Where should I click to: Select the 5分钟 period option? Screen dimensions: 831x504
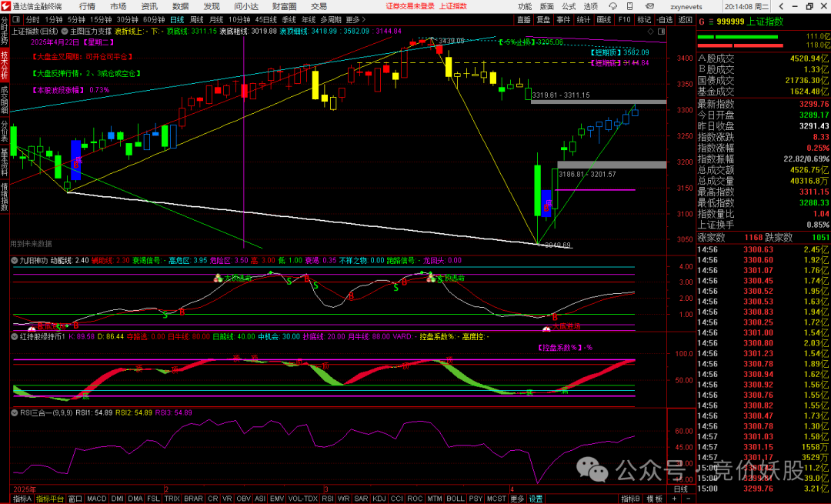(x=76, y=19)
